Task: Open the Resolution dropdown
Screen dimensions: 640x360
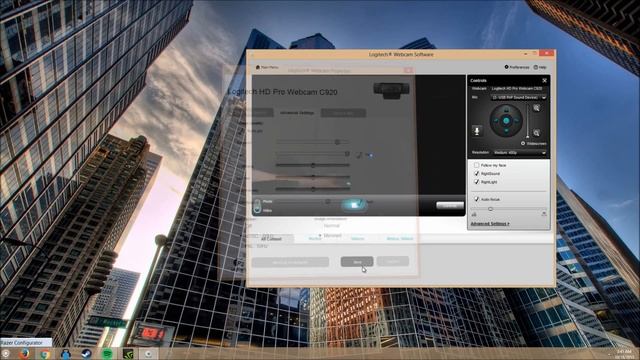Action: tap(519, 153)
